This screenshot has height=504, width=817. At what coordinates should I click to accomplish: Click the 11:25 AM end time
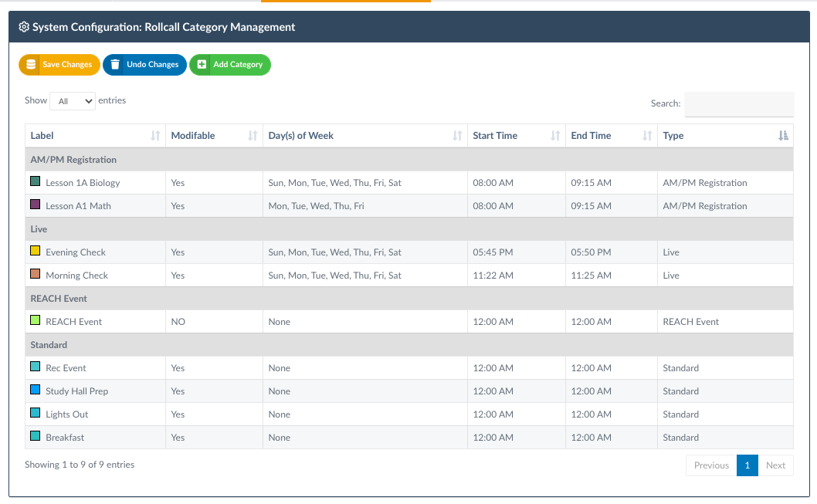click(591, 276)
